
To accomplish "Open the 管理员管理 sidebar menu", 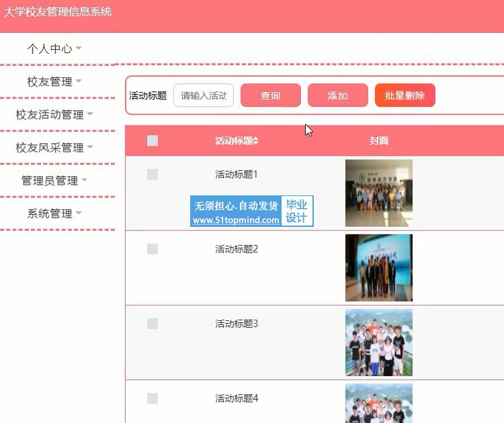I will pyautogui.click(x=54, y=181).
